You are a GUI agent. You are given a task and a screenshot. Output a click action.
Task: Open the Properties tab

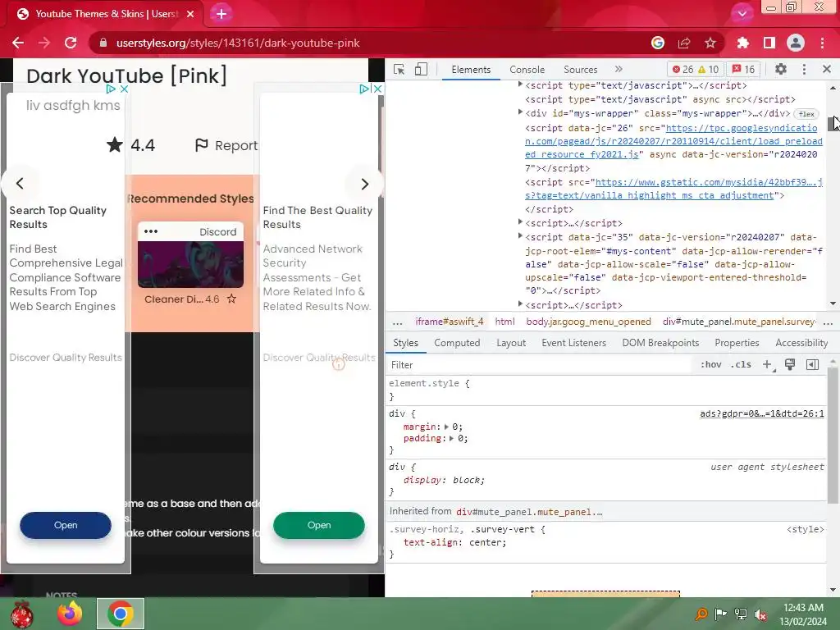(737, 343)
